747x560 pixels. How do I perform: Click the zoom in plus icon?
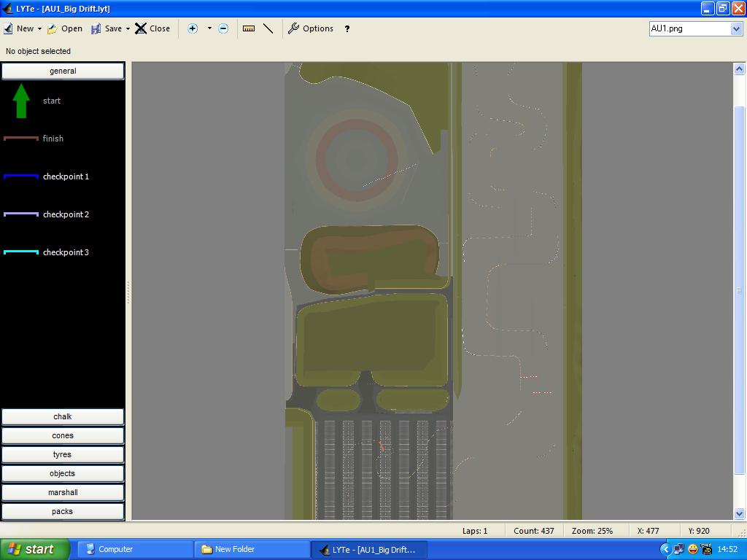193,28
